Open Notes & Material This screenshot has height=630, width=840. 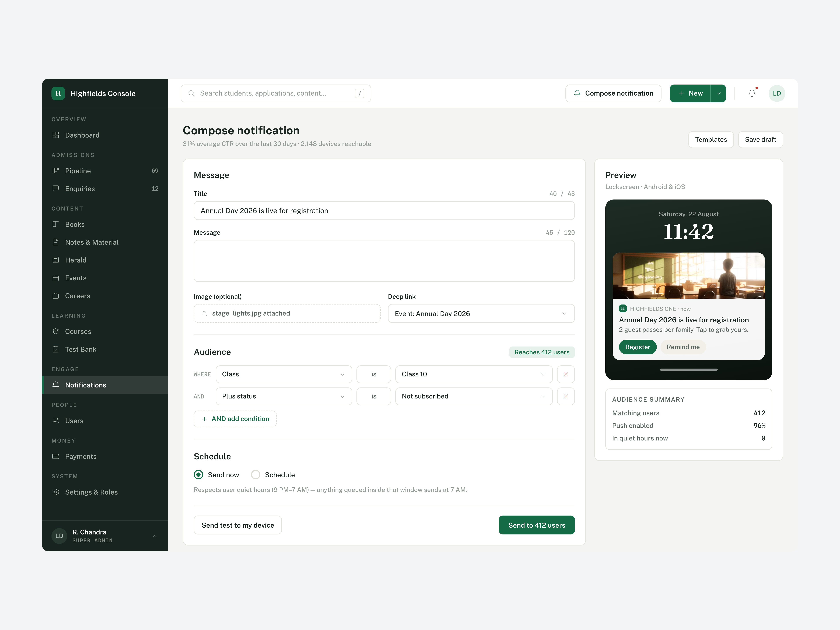tap(105, 242)
